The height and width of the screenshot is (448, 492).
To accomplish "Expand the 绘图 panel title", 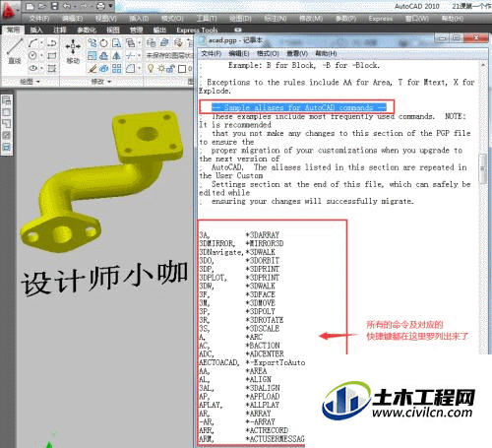I will coord(30,82).
